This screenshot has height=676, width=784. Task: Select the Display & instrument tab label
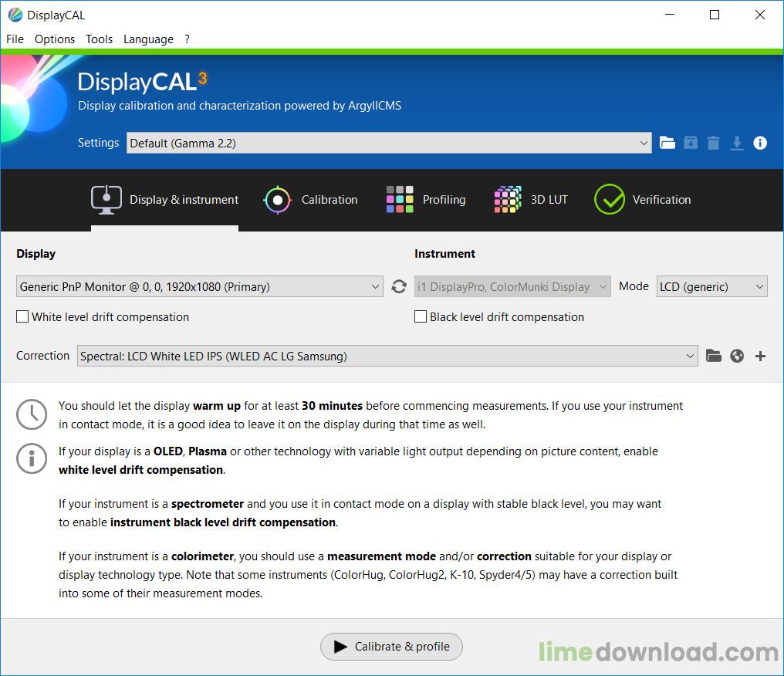pos(184,200)
